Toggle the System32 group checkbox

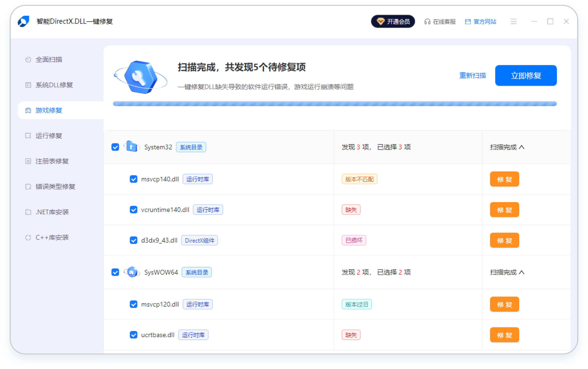[x=115, y=147]
